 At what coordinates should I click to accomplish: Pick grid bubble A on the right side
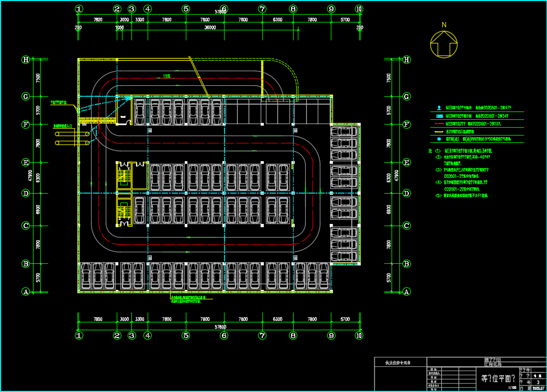coord(407,292)
